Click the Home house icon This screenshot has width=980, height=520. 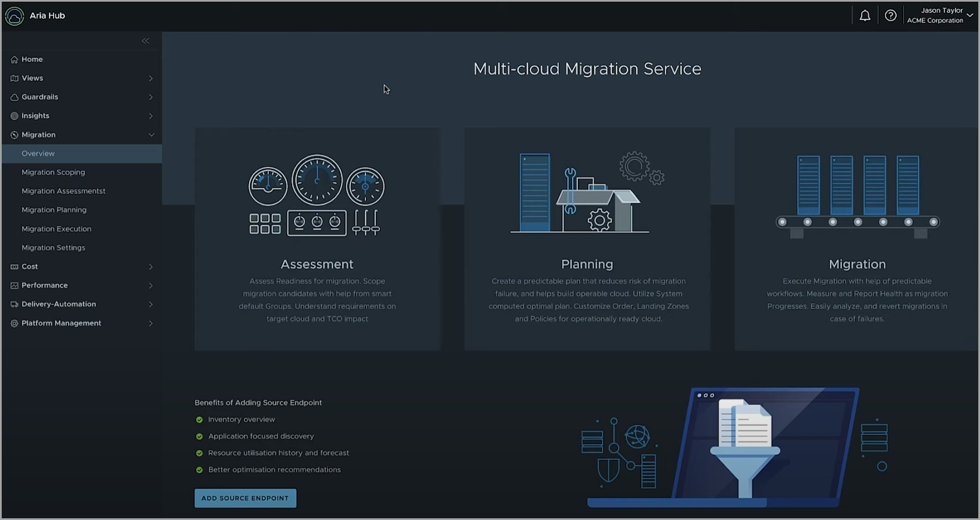[x=14, y=60]
